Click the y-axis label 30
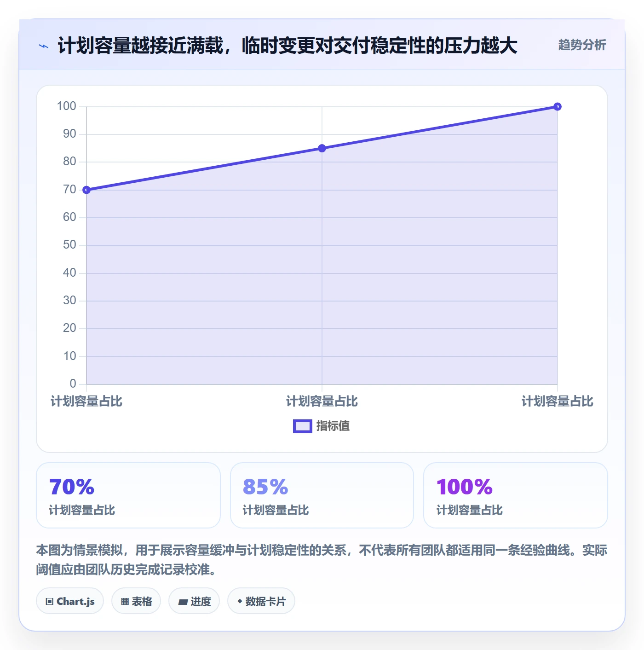The height and width of the screenshot is (650, 644). [x=69, y=301]
